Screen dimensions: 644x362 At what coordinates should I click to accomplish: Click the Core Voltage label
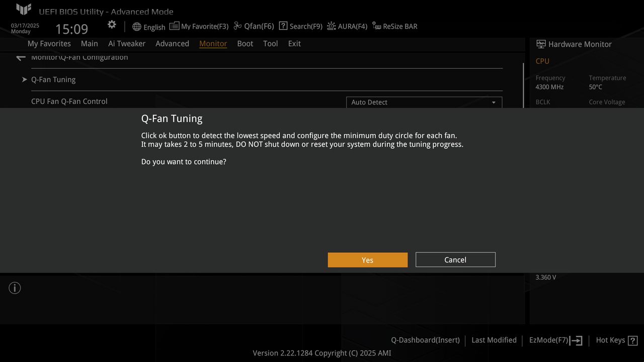(607, 102)
